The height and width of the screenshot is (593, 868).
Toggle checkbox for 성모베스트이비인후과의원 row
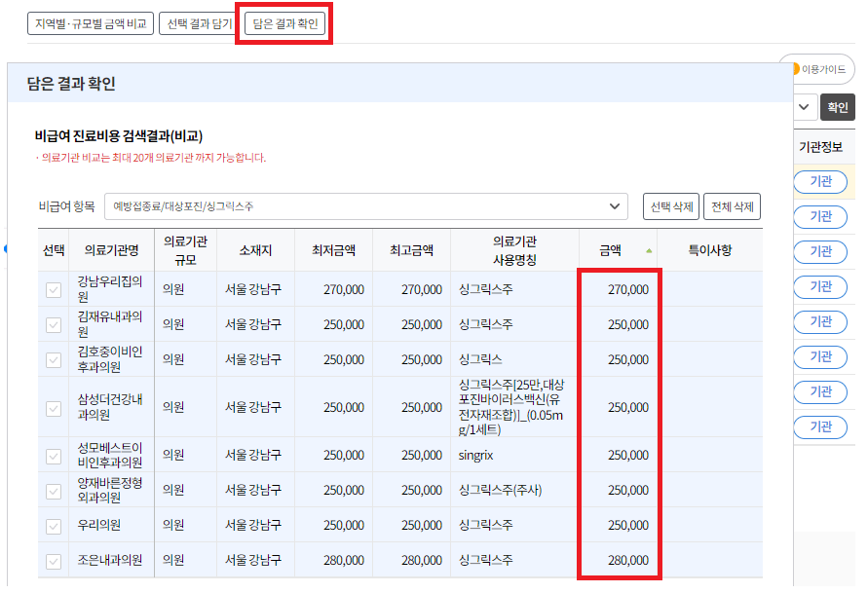(54, 456)
